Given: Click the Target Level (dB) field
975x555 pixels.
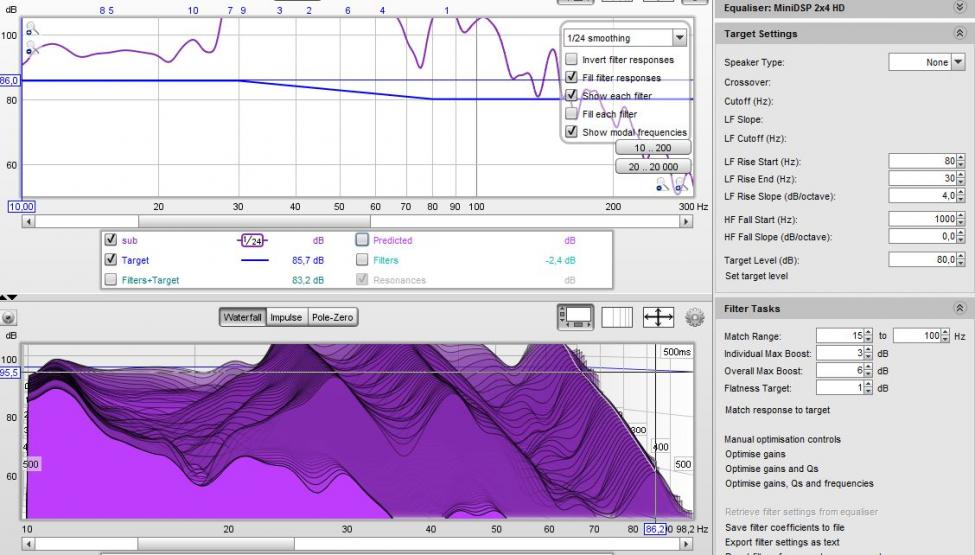Looking at the screenshot, I should click(x=922, y=259).
